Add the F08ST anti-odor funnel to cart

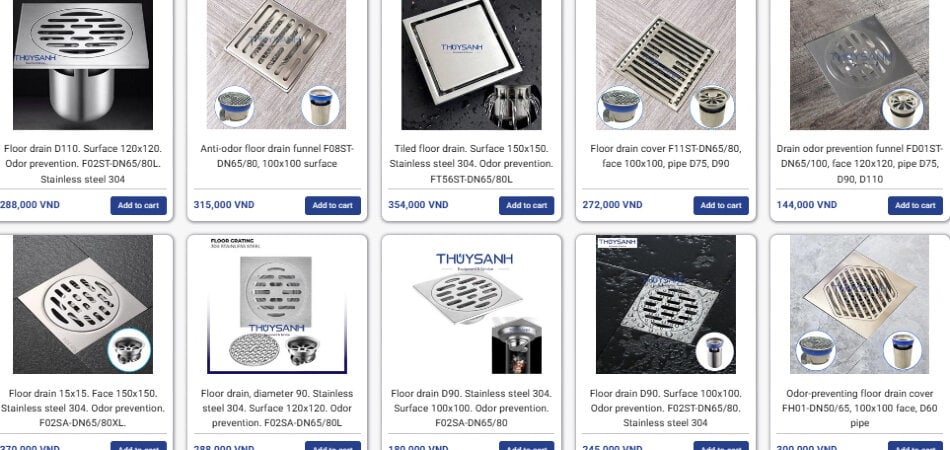[333, 205]
